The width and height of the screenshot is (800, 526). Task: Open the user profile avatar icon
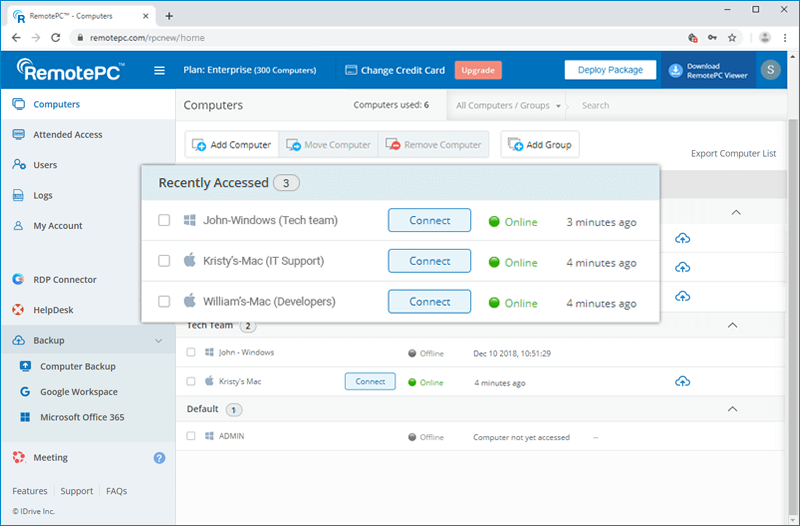[x=770, y=70]
